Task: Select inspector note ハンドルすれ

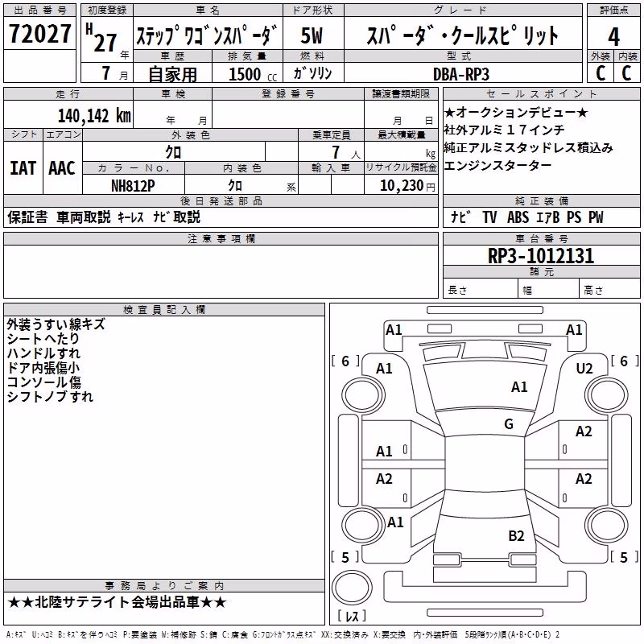Action: tap(43, 353)
